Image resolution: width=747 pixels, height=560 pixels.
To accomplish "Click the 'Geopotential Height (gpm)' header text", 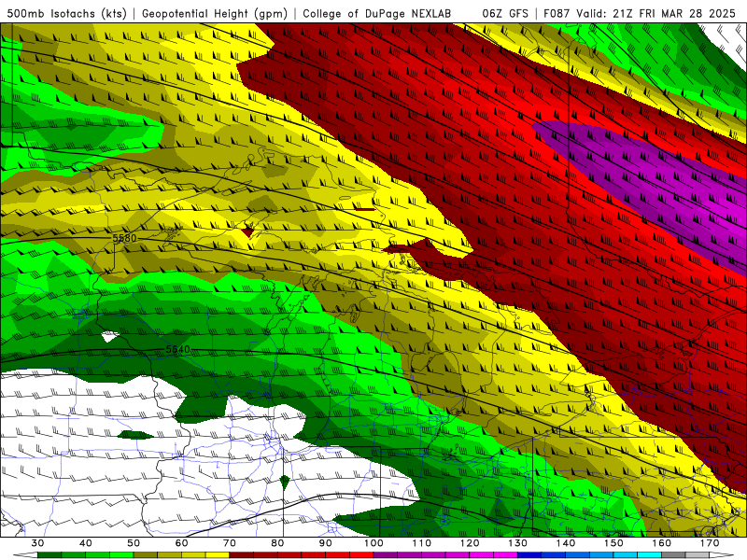I will click(x=215, y=13).
